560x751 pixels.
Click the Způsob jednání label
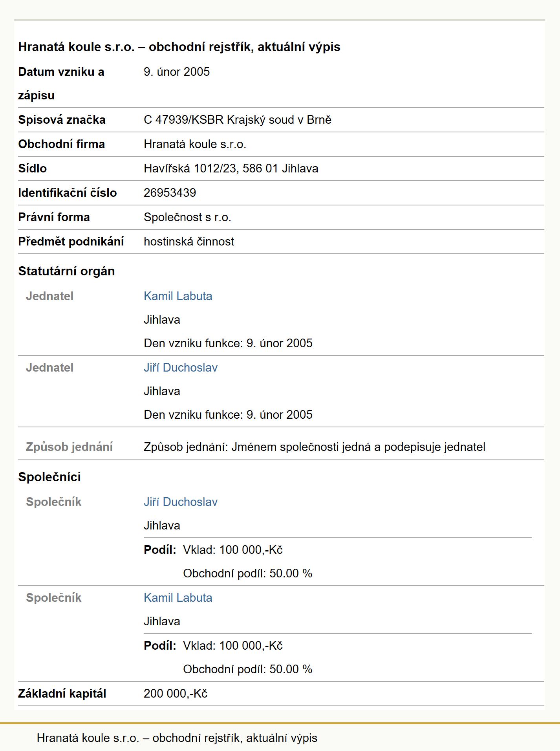(x=69, y=447)
